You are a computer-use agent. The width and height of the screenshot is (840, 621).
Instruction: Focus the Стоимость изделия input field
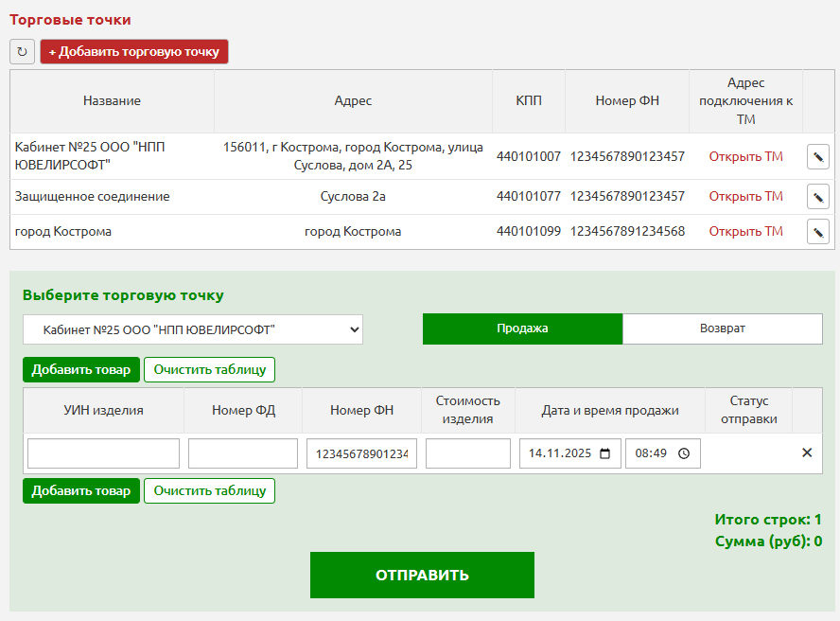click(x=467, y=453)
